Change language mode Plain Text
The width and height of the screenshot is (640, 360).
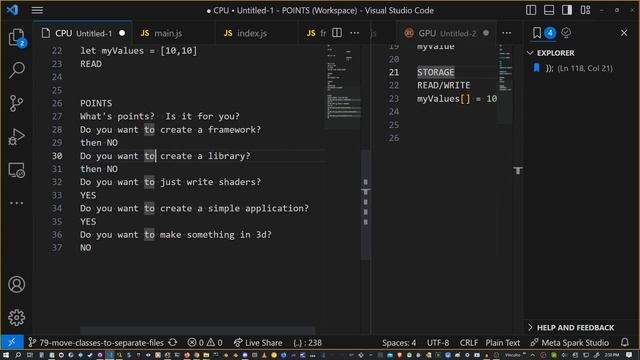coord(502,342)
